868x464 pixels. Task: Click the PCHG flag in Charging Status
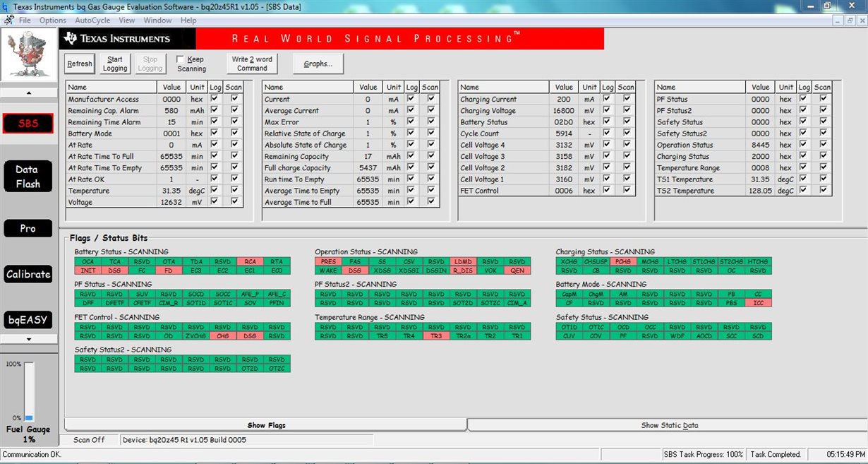(x=623, y=261)
